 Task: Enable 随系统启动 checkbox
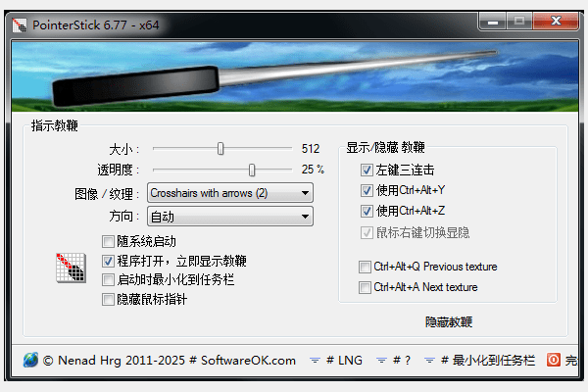point(108,241)
